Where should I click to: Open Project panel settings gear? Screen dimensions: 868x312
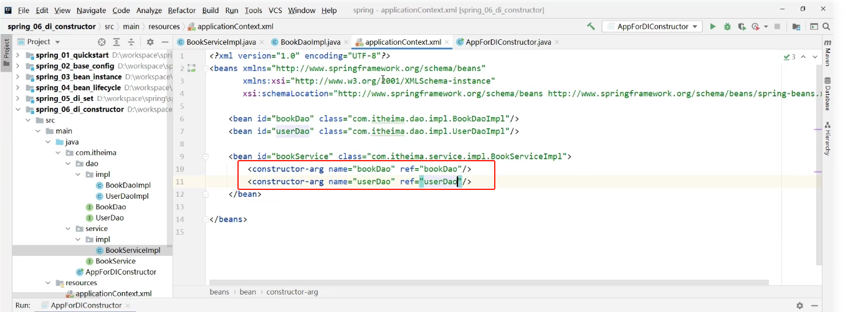click(150, 42)
